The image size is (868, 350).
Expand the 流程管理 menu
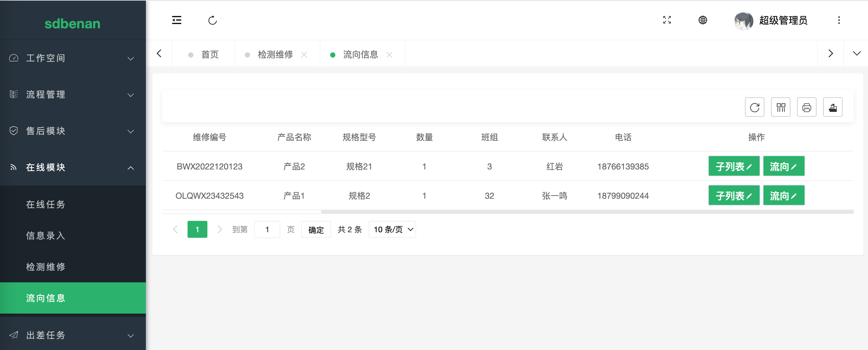pos(73,95)
